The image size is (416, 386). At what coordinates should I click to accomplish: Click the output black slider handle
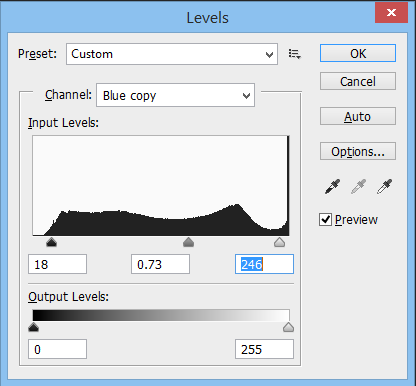33,327
